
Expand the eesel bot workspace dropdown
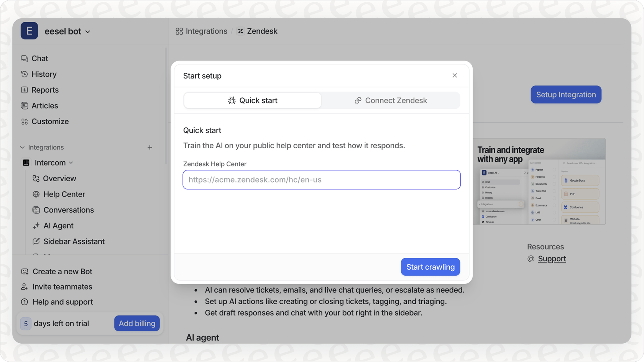pyautogui.click(x=89, y=31)
